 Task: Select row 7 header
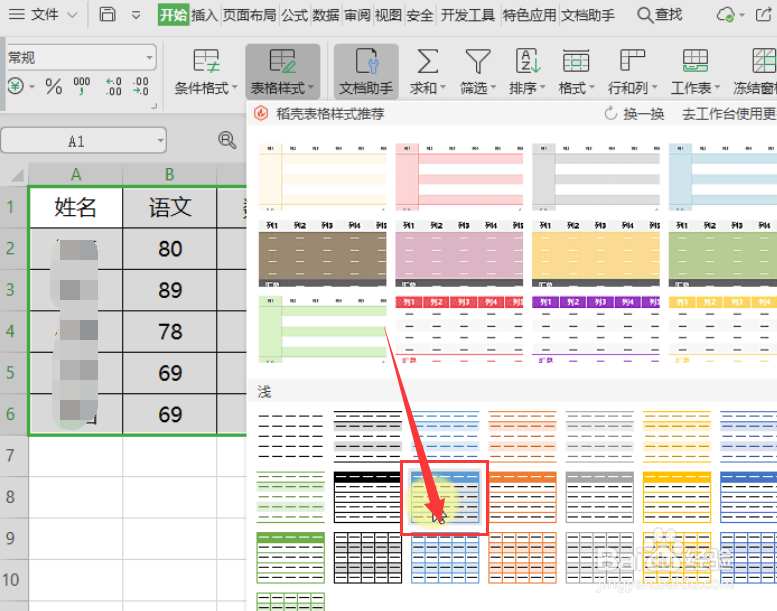14,456
